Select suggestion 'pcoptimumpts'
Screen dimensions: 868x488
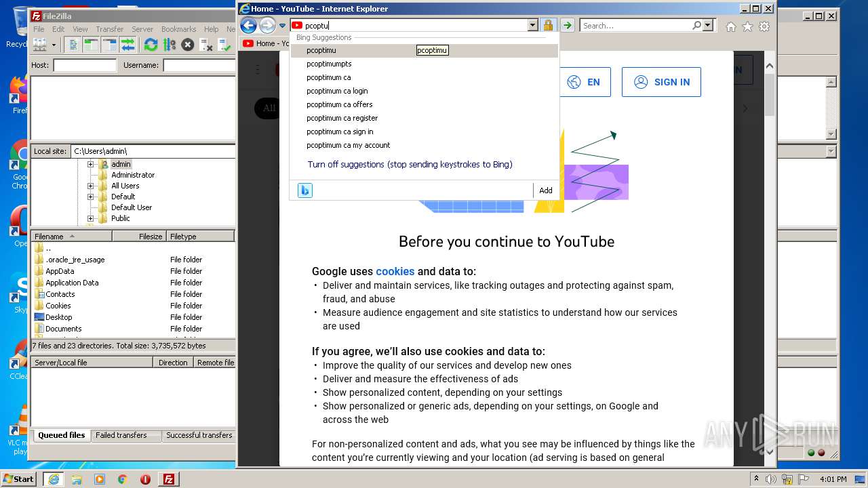(x=425, y=64)
